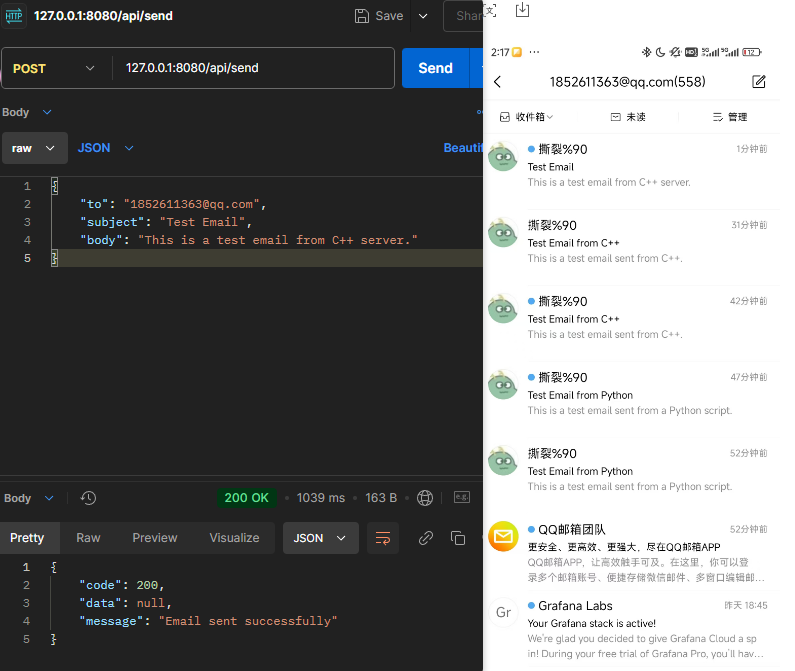Viewport: 795px width, 671px height.
Task: Switch to the Preview response tab
Action: click(x=155, y=538)
